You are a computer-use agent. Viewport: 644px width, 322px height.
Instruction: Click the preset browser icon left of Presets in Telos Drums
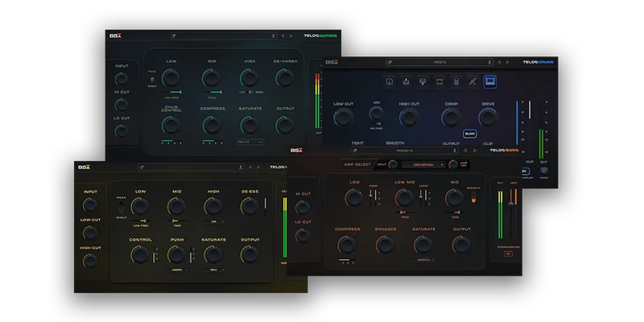390,63
